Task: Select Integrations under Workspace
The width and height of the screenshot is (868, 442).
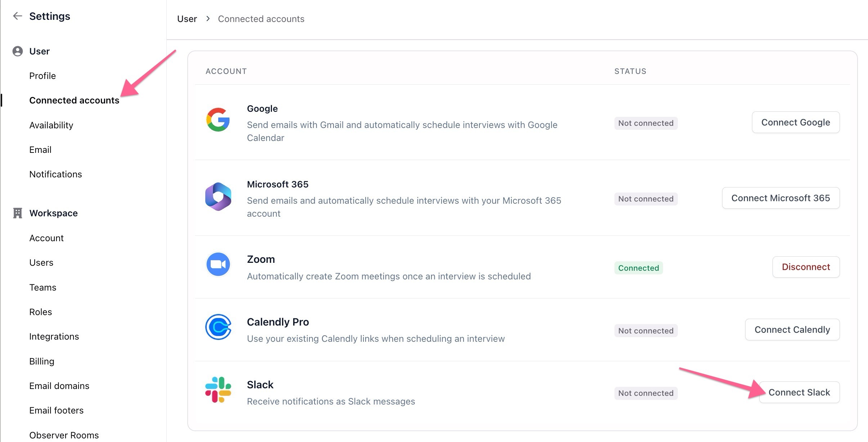Action: (54, 336)
